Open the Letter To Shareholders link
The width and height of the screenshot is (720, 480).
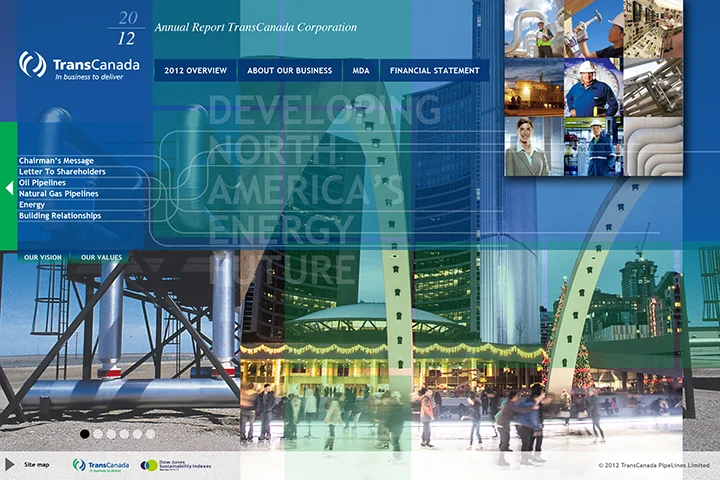click(x=62, y=171)
